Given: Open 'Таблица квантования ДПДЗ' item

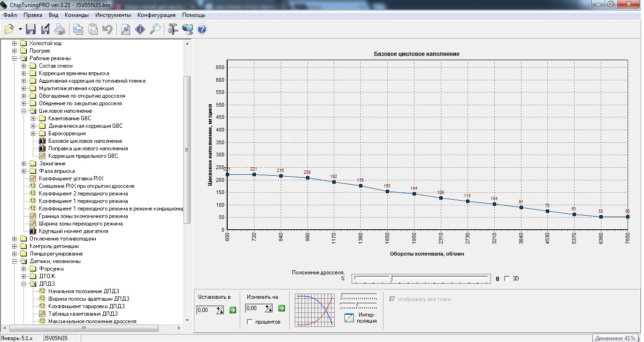Looking at the screenshot, I should click(83, 314).
